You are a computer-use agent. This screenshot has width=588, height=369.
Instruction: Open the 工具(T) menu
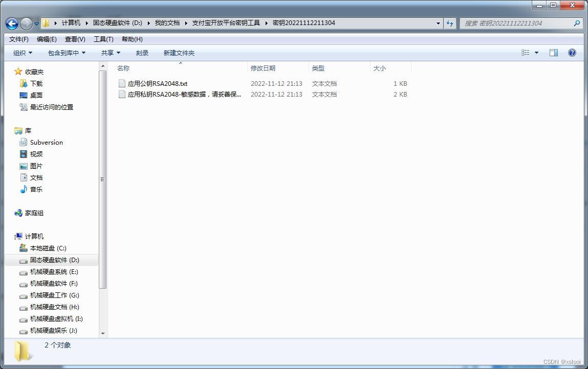point(103,39)
